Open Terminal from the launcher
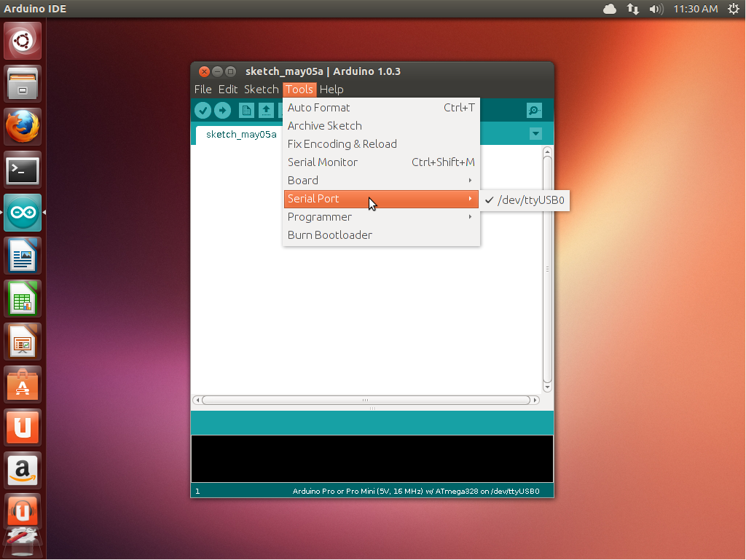This screenshot has width=746, height=560. pyautogui.click(x=23, y=170)
